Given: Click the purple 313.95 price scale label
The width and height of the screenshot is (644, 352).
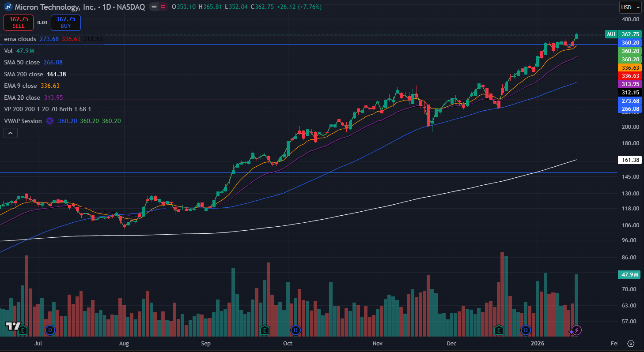Looking at the screenshot, I should pos(630,84).
